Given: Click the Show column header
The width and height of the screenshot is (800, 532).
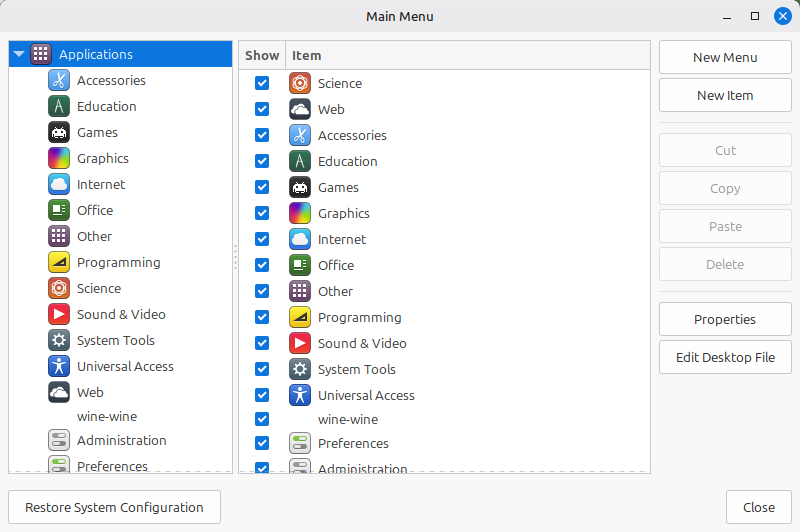Looking at the screenshot, I should (x=262, y=56).
